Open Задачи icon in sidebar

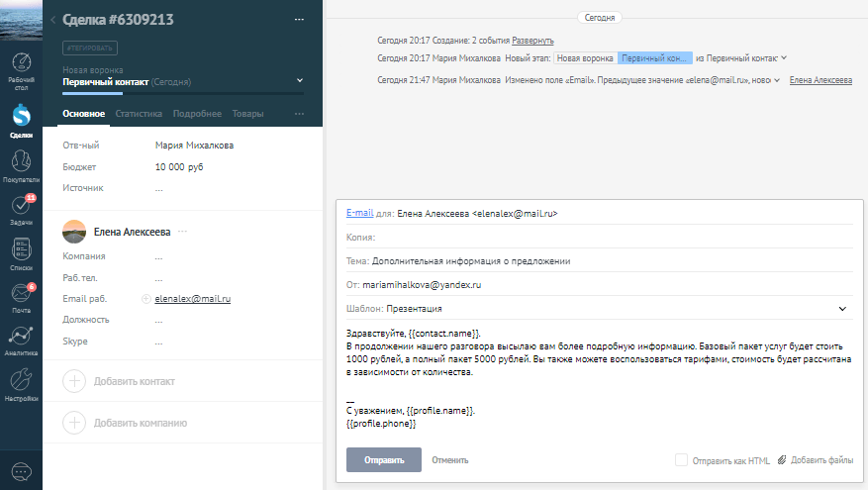pyautogui.click(x=21, y=210)
